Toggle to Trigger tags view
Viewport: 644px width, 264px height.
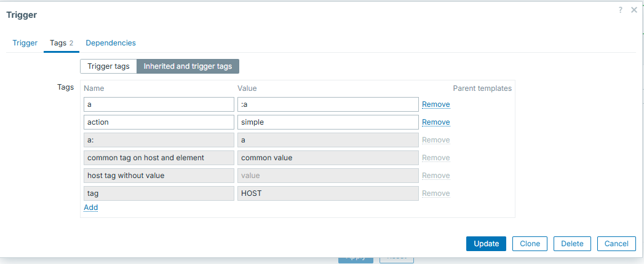[x=108, y=66]
